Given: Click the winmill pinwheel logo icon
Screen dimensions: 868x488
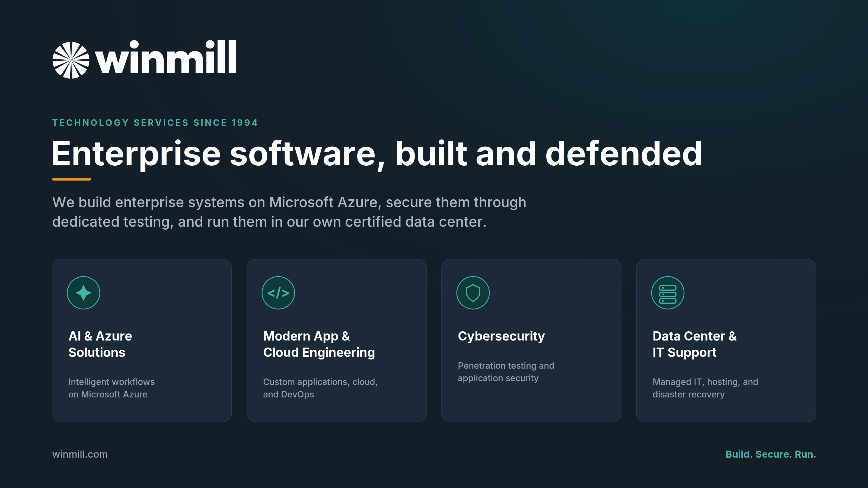Looking at the screenshot, I should pos(71,60).
